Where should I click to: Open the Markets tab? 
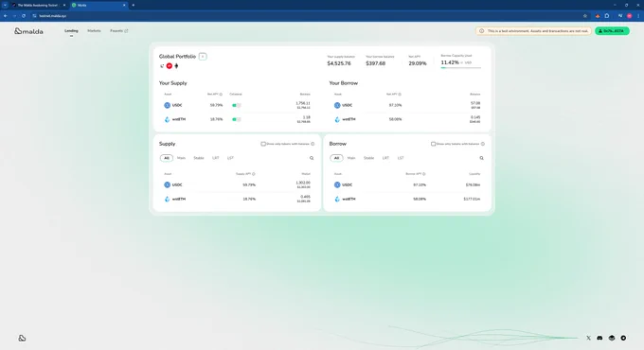94,31
